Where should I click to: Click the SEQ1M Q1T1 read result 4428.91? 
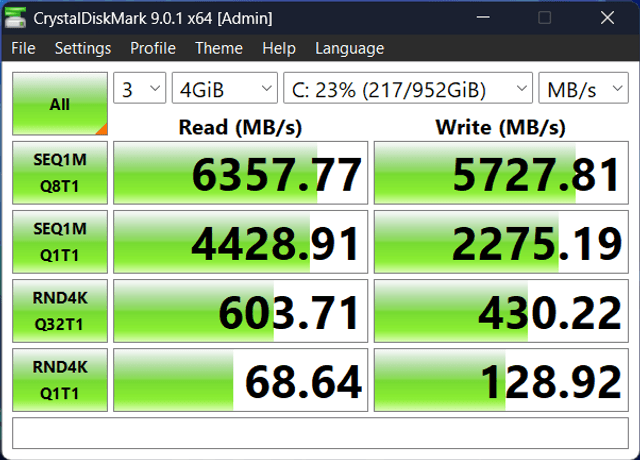click(x=240, y=242)
